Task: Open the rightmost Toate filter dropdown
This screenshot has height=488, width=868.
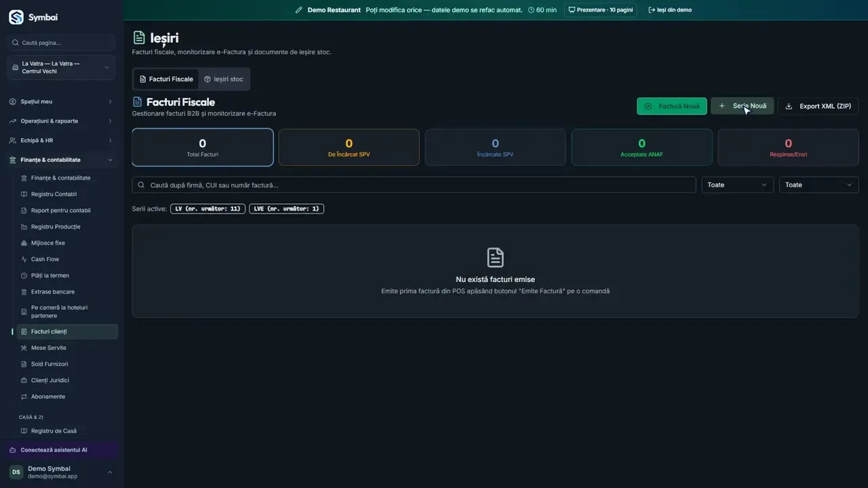Action: [818, 185]
